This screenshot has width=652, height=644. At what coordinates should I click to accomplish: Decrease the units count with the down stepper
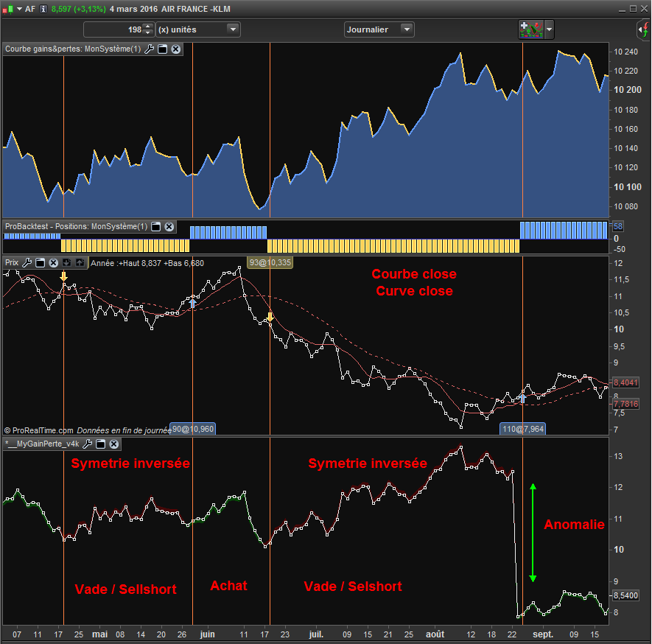[x=148, y=33]
